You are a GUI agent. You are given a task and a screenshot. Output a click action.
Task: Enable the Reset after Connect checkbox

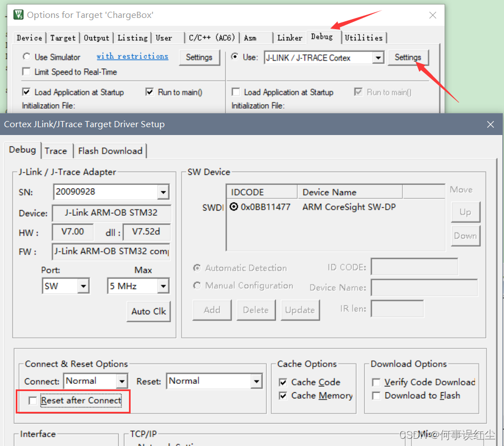tap(33, 401)
